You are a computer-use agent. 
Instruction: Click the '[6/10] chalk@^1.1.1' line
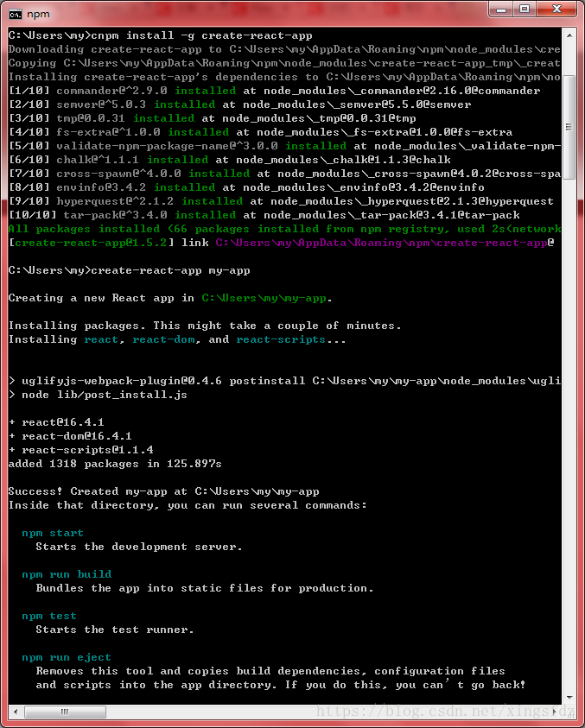(230, 160)
